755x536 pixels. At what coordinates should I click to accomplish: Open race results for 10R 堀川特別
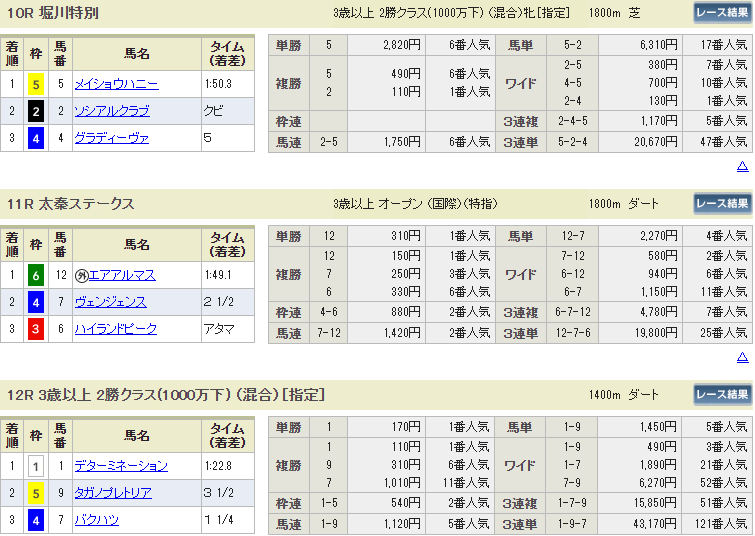[x=722, y=13]
